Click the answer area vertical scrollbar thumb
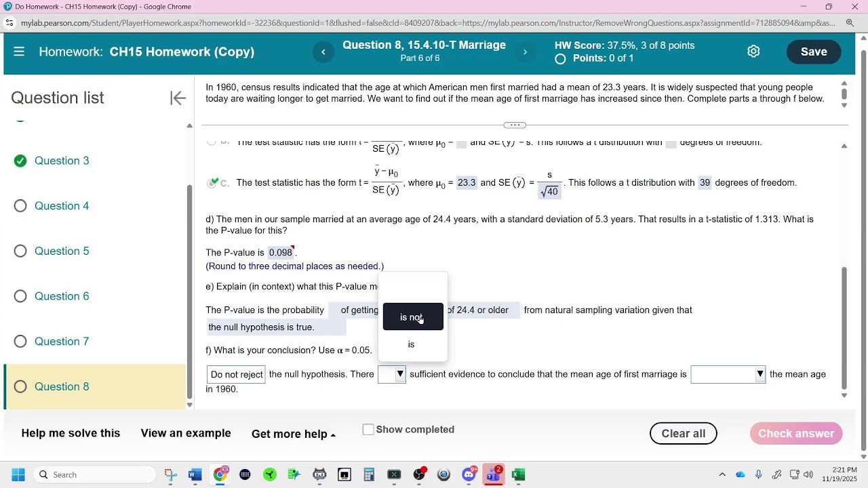Image resolution: width=868 pixels, height=488 pixels. tap(844, 327)
